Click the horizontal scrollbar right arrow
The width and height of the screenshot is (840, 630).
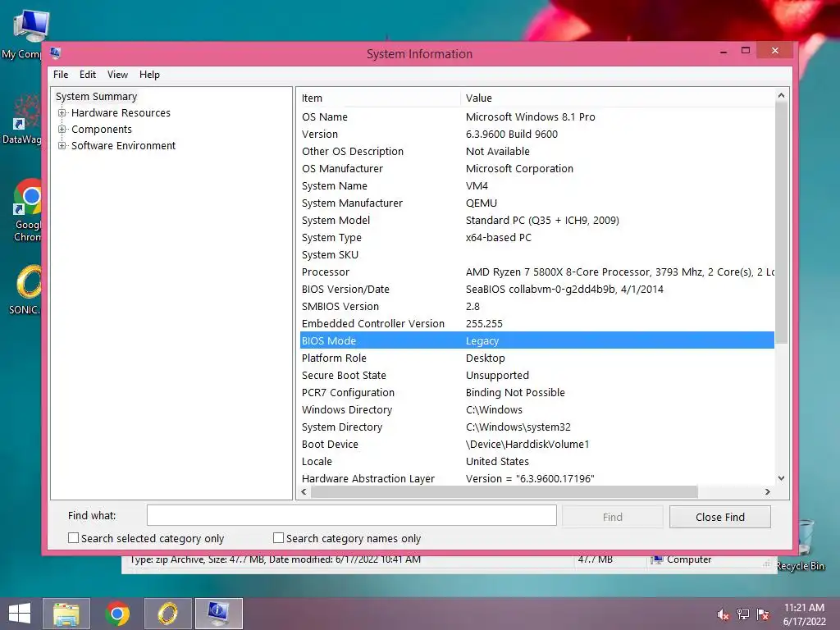[767, 492]
